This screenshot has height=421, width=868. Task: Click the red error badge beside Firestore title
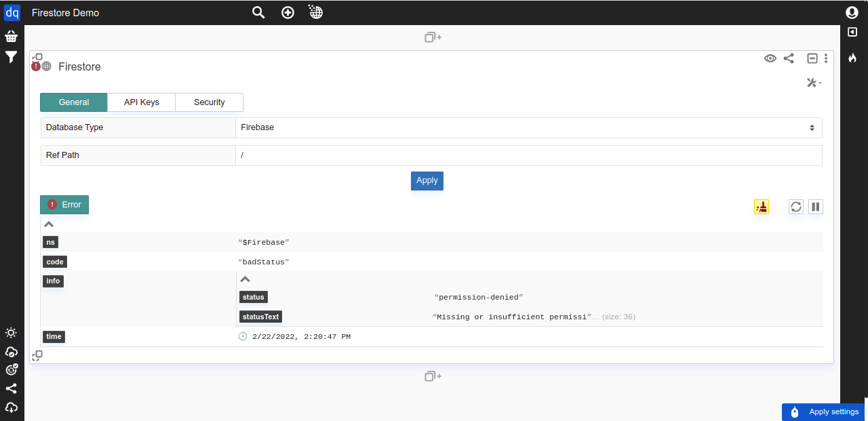[36, 66]
